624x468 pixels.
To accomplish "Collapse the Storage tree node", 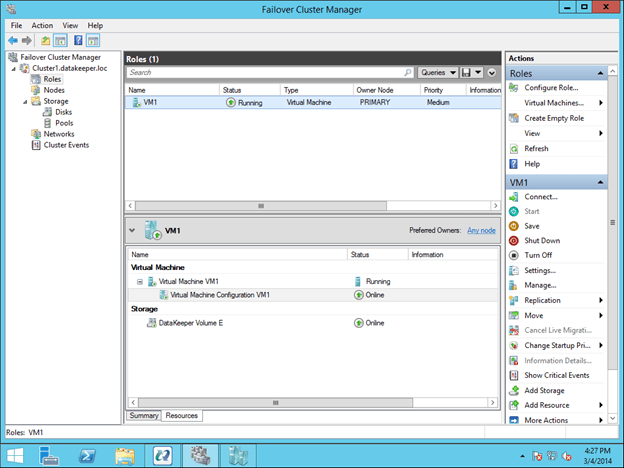I will click(x=24, y=101).
